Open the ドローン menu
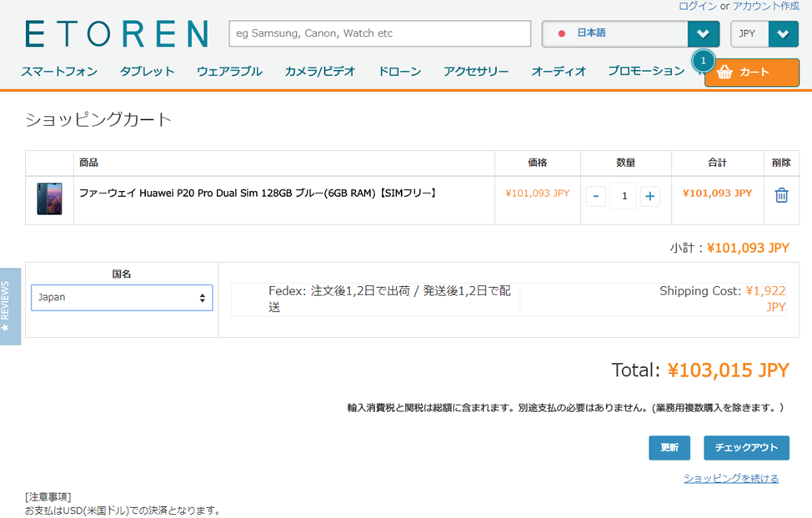812x518 pixels. (400, 72)
